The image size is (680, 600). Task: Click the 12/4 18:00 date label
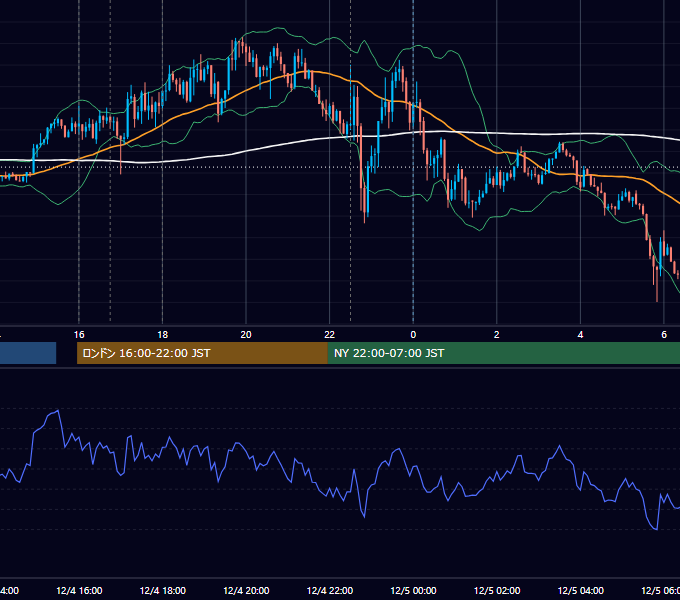click(x=163, y=590)
